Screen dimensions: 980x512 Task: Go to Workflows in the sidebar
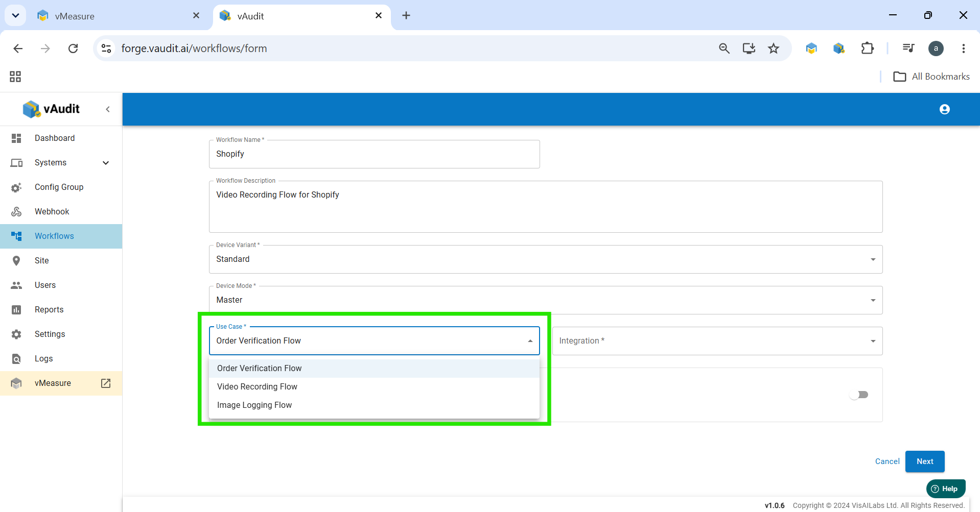[x=61, y=236]
